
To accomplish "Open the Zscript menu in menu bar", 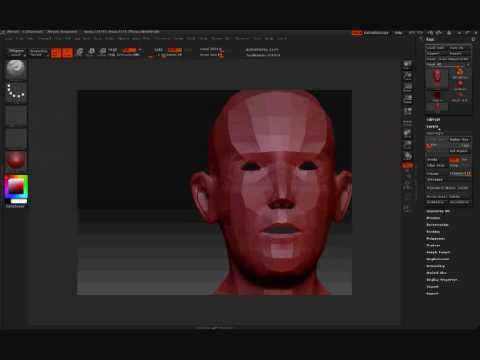I will [282, 39].
